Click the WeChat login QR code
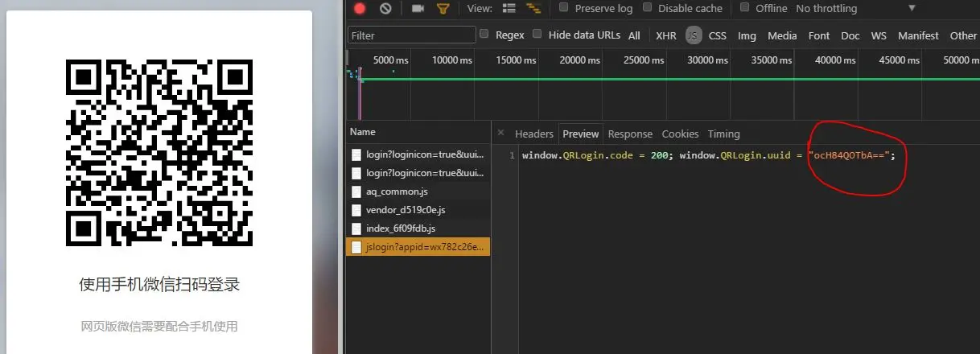The width and height of the screenshot is (980, 354). (x=159, y=152)
